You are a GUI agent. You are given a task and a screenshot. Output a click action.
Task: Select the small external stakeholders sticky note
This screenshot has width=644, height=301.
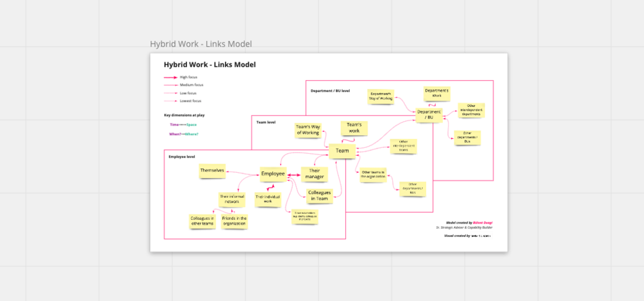coord(305,217)
